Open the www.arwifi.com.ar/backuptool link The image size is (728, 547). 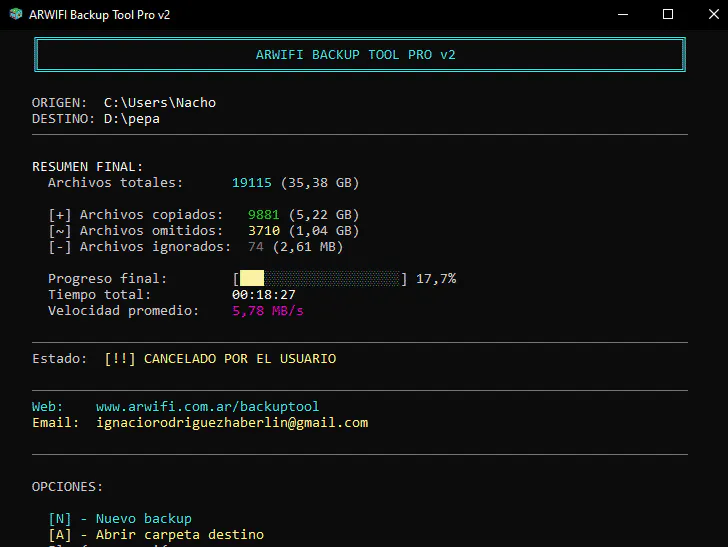pyautogui.click(x=208, y=407)
